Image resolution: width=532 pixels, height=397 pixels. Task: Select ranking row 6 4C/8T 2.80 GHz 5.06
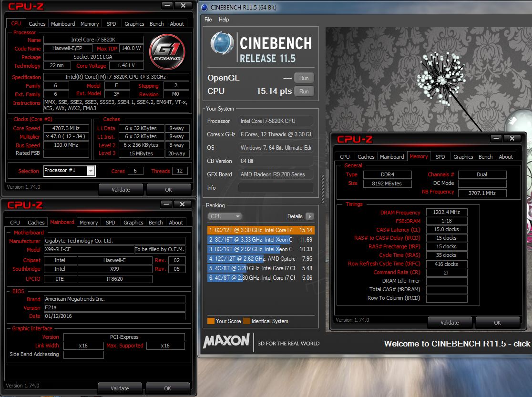[x=261, y=277]
